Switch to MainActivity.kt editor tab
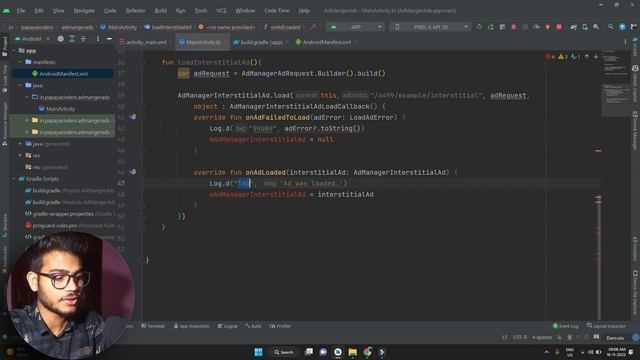Viewport: 640px width, 360px height. pos(203,42)
